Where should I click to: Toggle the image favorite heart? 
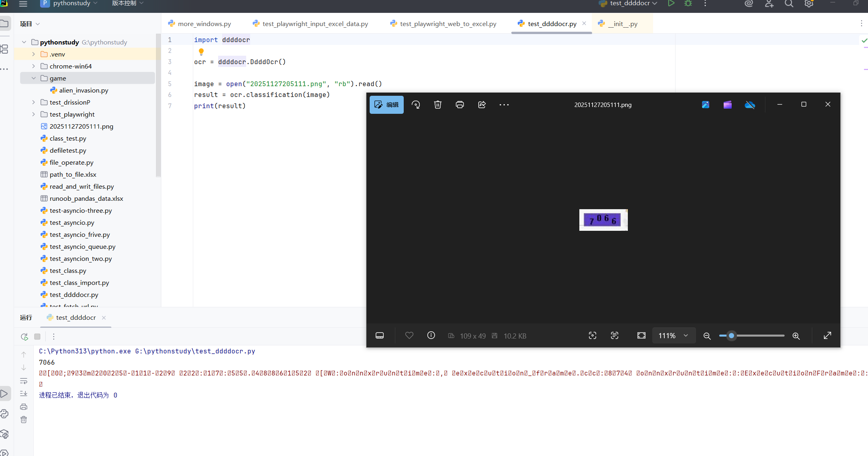409,335
